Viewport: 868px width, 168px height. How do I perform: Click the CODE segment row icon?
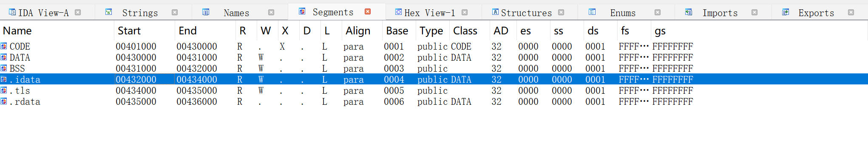(x=4, y=46)
